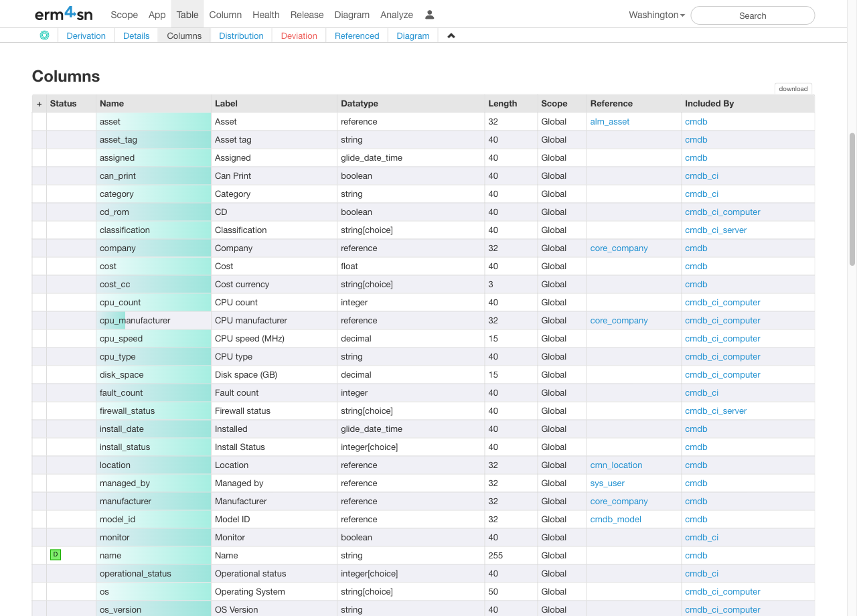This screenshot has height=616, width=857.
Task: Select the operational_status name cell
Action: coord(154,573)
